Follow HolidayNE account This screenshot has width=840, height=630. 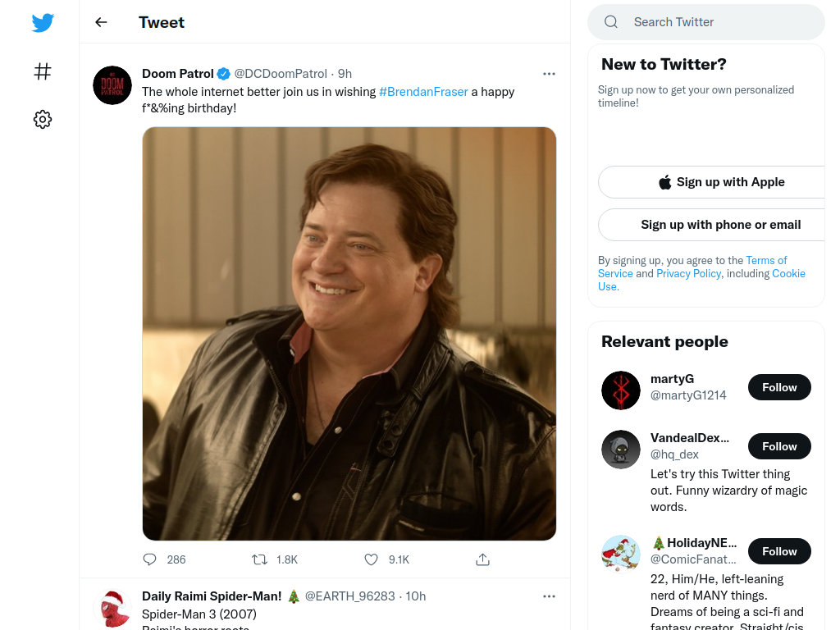tap(779, 551)
